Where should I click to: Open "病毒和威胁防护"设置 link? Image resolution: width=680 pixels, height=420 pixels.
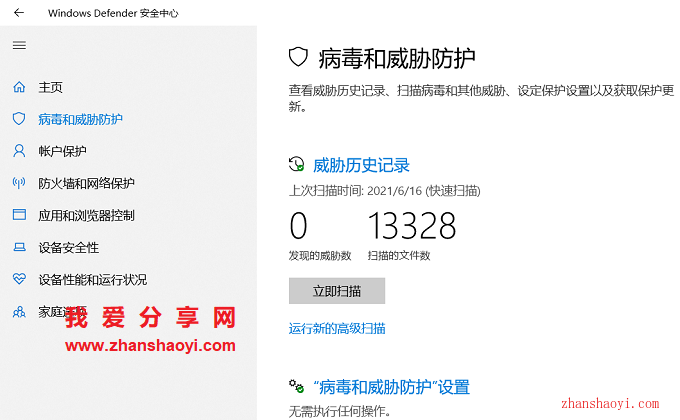tap(392, 387)
